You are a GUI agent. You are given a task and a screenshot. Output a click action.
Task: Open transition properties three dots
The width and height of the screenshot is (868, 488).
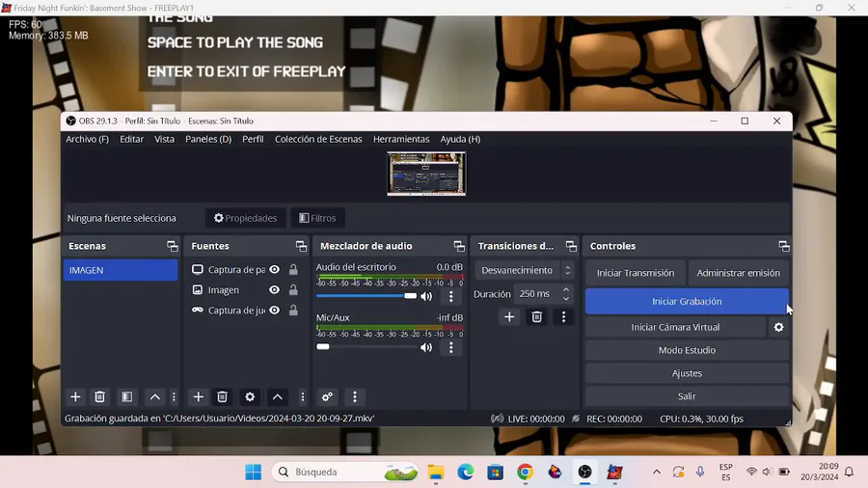pyautogui.click(x=563, y=317)
